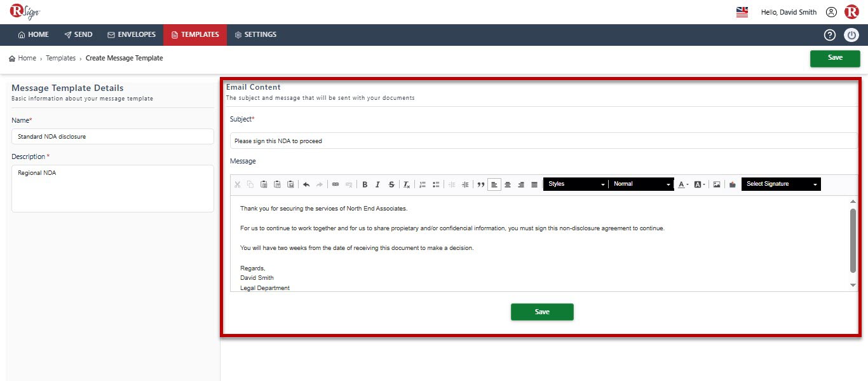The width and height of the screenshot is (868, 381).
Task: Insert a link using the Link icon
Action: click(x=336, y=184)
